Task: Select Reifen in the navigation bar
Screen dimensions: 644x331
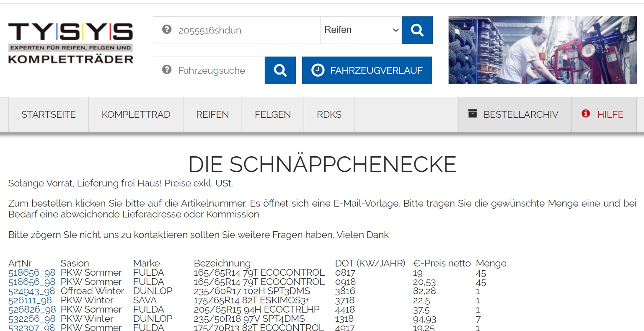Action: click(x=212, y=115)
